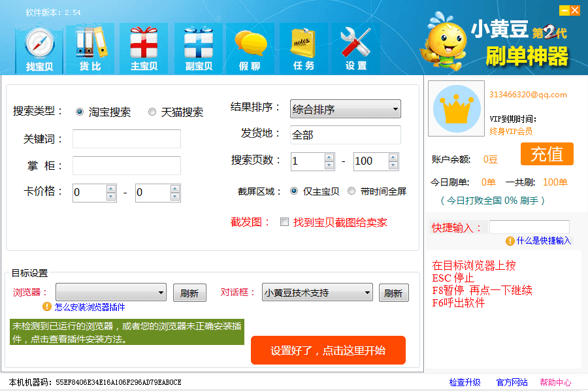Screen dimensions: 588x392
Task: Click the 一共刷 100单 value
Action: (555, 182)
